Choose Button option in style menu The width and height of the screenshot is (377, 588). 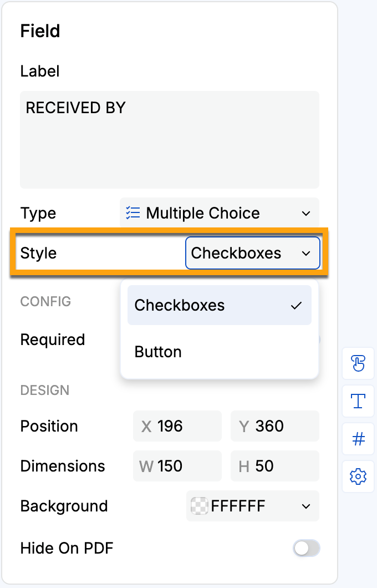coord(220,352)
